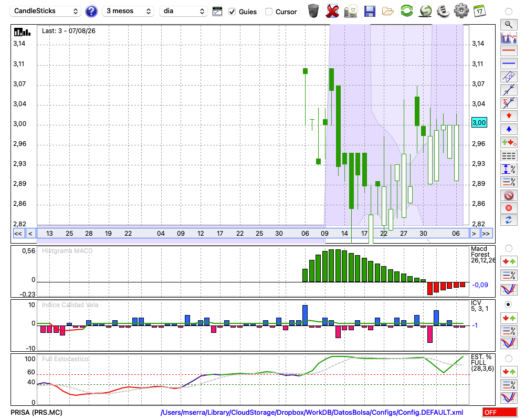The width and height of the screenshot is (525, 420).
Task: Click the floppy disk save icon
Action: click(370, 11)
